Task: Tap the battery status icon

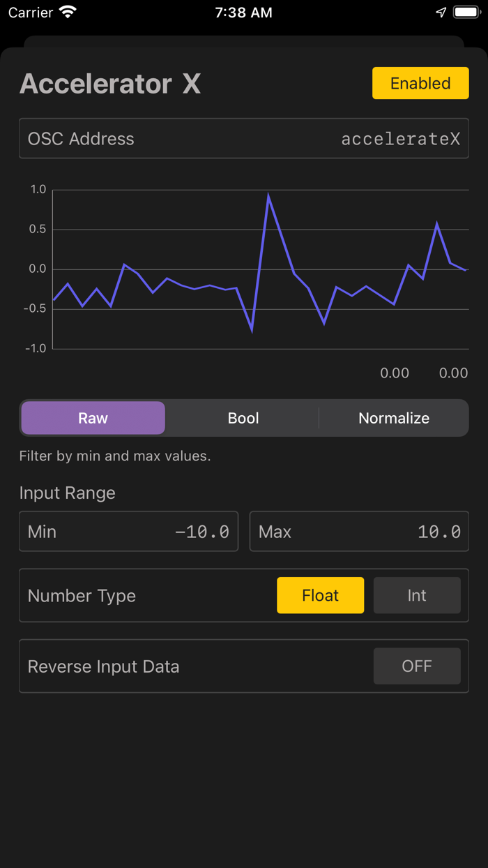Action: (x=466, y=13)
